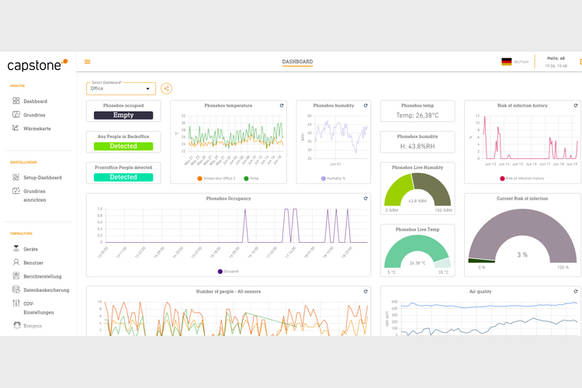582x388 pixels.
Task: Refresh the Phonebox humidity chart
Action: tap(366, 106)
